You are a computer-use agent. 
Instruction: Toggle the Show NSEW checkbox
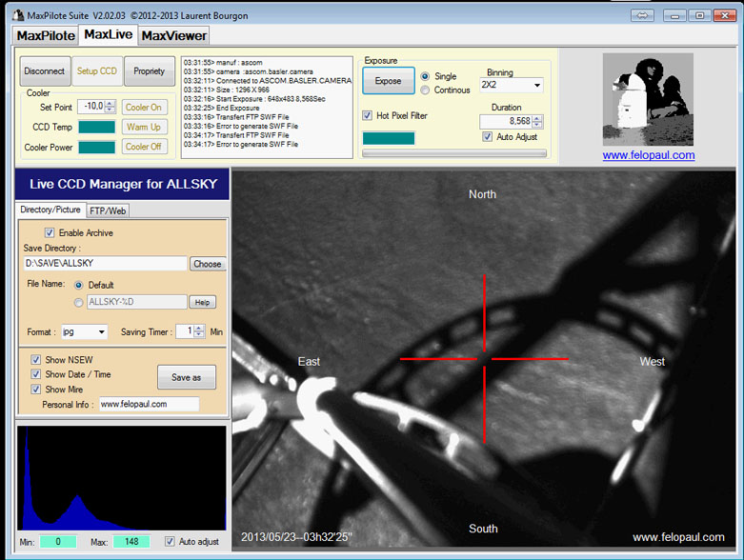click(x=35, y=360)
